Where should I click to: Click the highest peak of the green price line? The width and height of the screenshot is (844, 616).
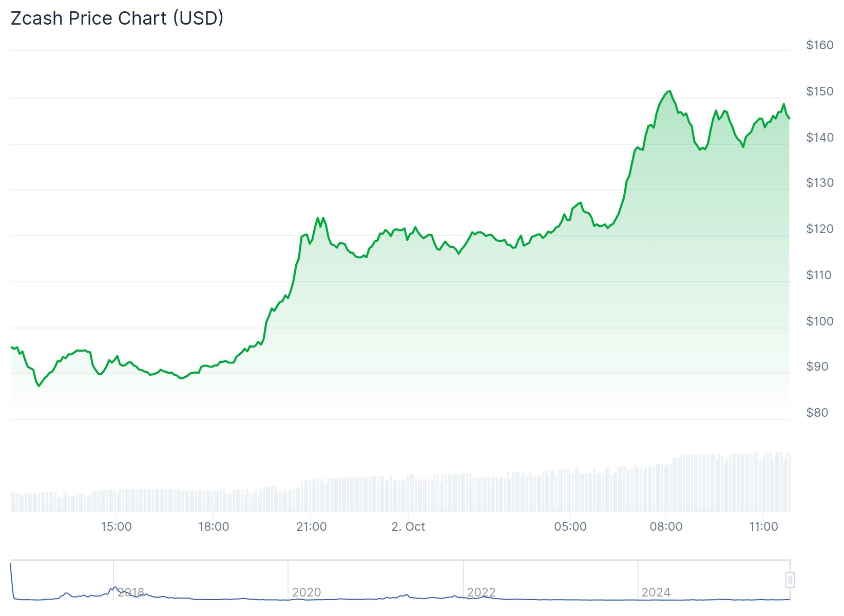tap(669, 91)
